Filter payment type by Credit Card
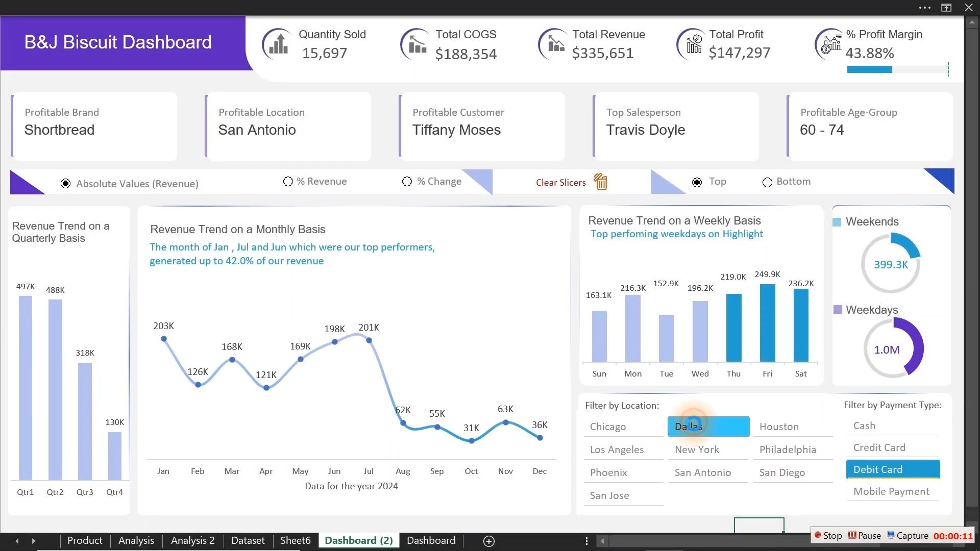Screen dimensions: 980x551 point(893,447)
